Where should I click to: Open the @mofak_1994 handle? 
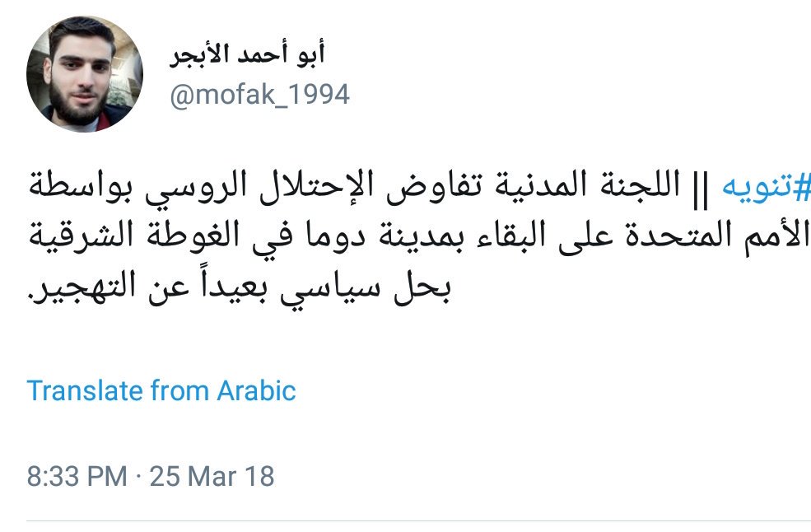(x=259, y=96)
